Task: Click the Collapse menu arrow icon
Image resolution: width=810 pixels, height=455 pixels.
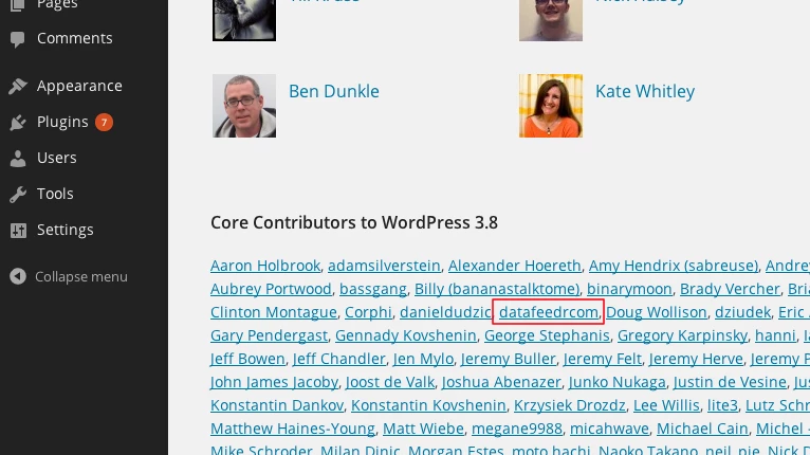Action: pyautogui.click(x=18, y=276)
